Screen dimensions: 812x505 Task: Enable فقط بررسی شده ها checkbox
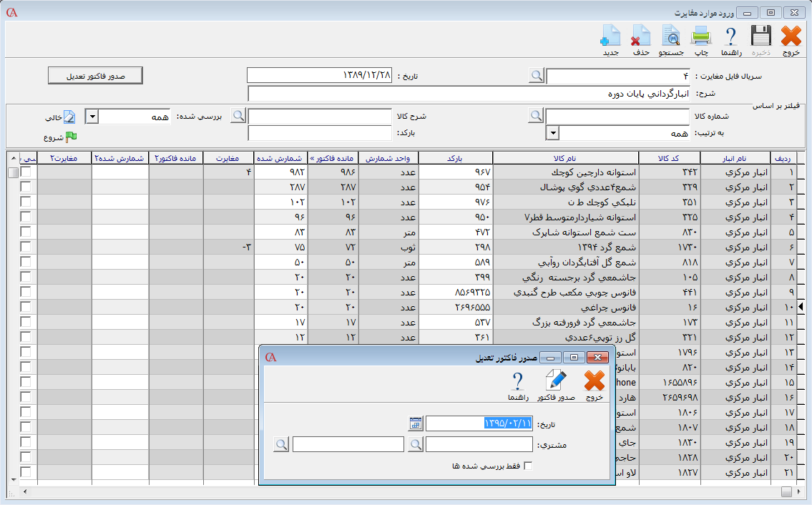528,466
